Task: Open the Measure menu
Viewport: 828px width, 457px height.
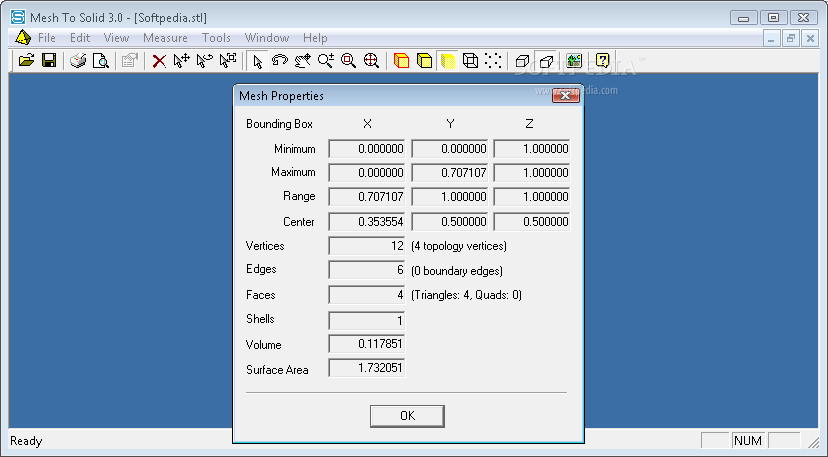Action: tap(165, 38)
